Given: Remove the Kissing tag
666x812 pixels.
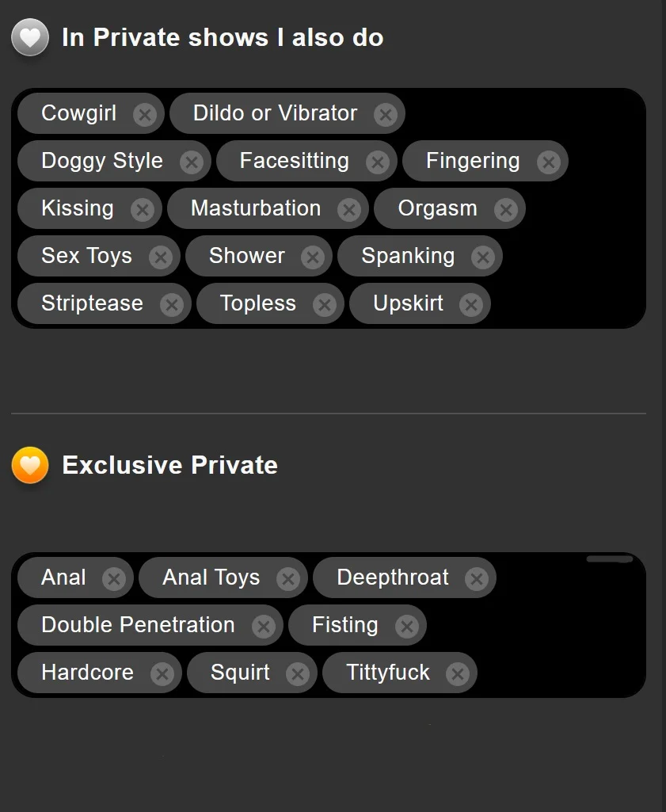Looking at the screenshot, I should click(142, 210).
